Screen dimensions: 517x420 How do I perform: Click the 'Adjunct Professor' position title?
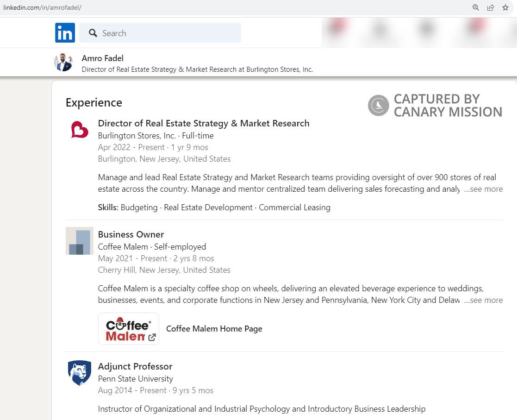click(135, 366)
